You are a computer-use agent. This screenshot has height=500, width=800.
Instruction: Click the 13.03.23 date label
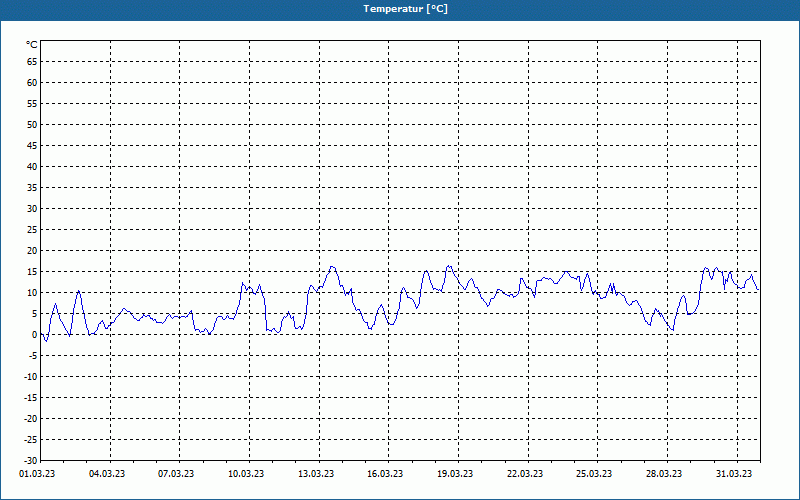click(x=316, y=473)
